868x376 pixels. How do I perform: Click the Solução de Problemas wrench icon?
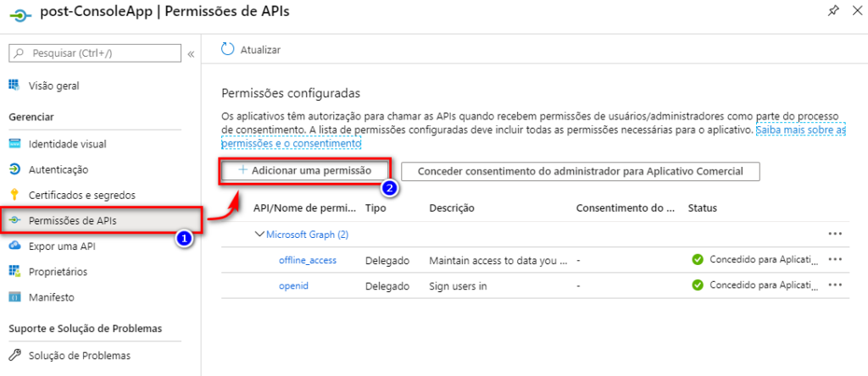(x=14, y=355)
